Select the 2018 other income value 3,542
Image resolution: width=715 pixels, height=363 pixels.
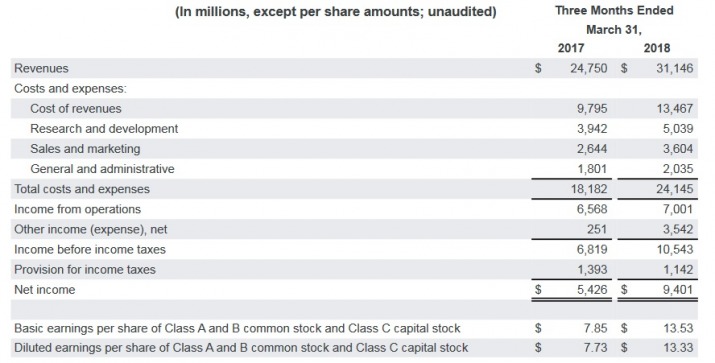[x=678, y=229]
